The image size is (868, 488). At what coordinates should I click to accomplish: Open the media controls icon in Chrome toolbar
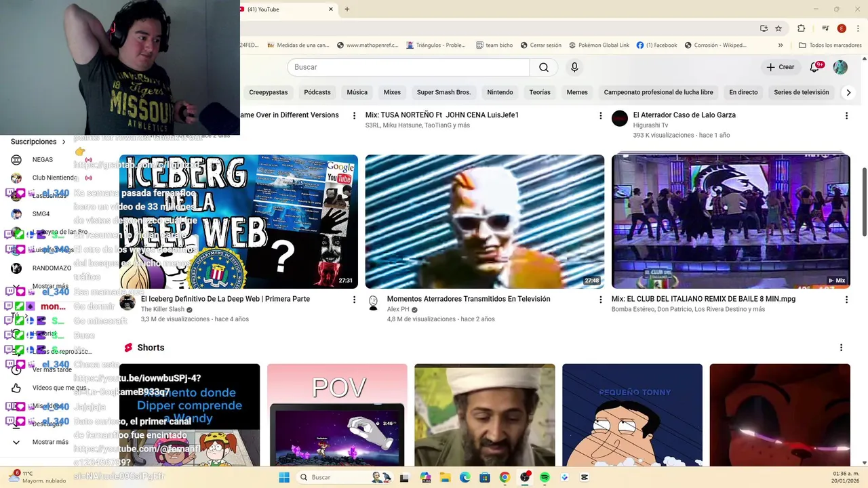pyautogui.click(x=825, y=28)
